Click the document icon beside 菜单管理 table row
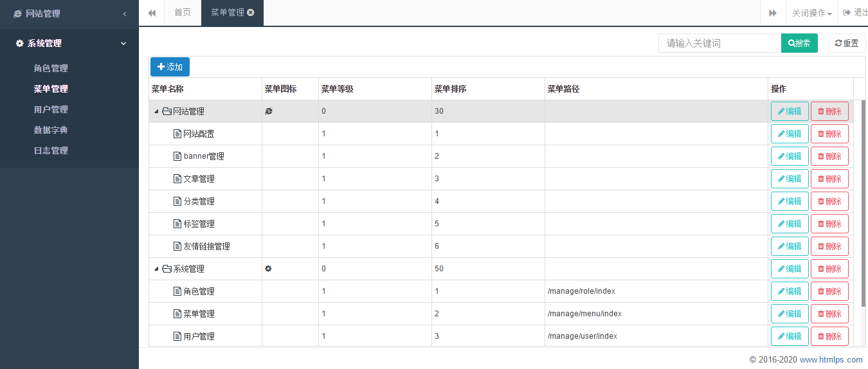This screenshot has height=369, width=868. click(177, 314)
